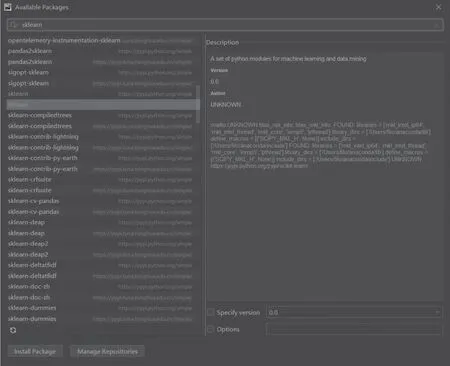Screen dimensions: 450x366
Task: Select sigopt-sklearn from the tuna mirror repository
Action: pos(103,83)
